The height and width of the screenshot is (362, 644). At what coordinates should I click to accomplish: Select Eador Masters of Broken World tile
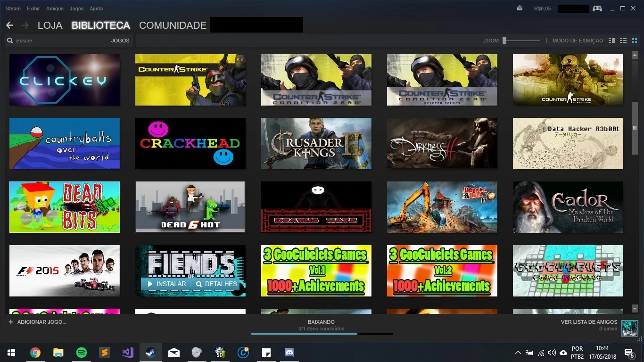pyautogui.click(x=568, y=207)
